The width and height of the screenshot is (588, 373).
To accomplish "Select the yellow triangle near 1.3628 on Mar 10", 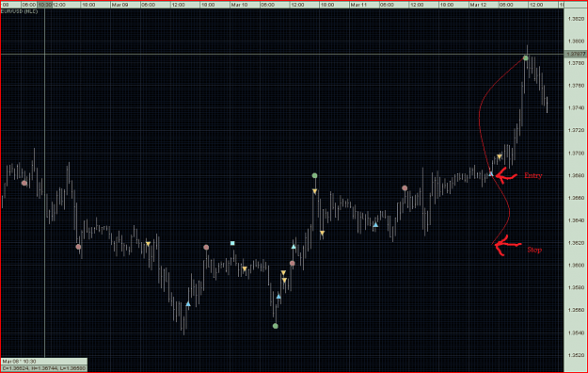I will coord(322,234).
